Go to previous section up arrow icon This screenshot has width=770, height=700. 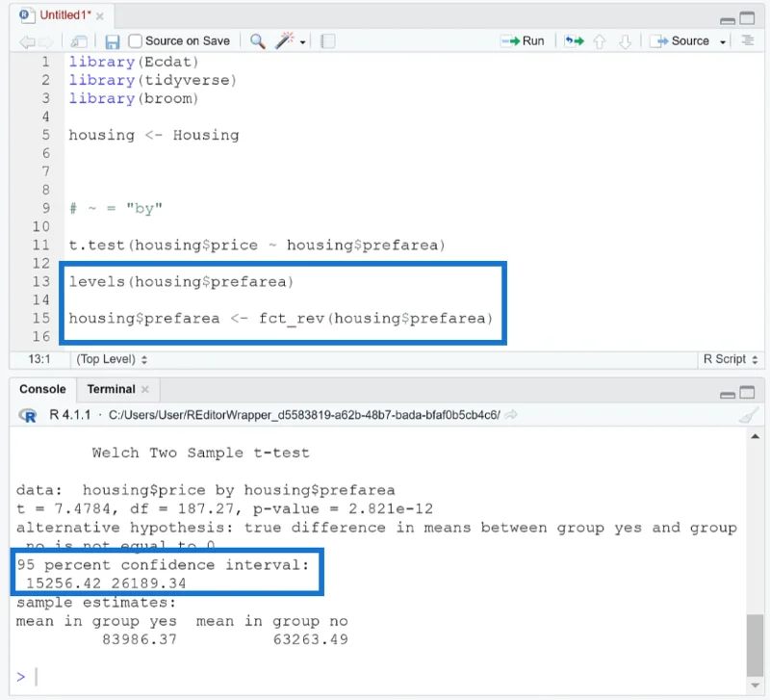coord(599,41)
